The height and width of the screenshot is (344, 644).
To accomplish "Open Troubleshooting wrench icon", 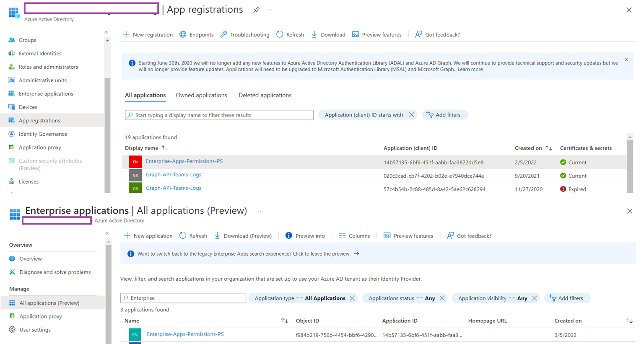I will (224, 34).
